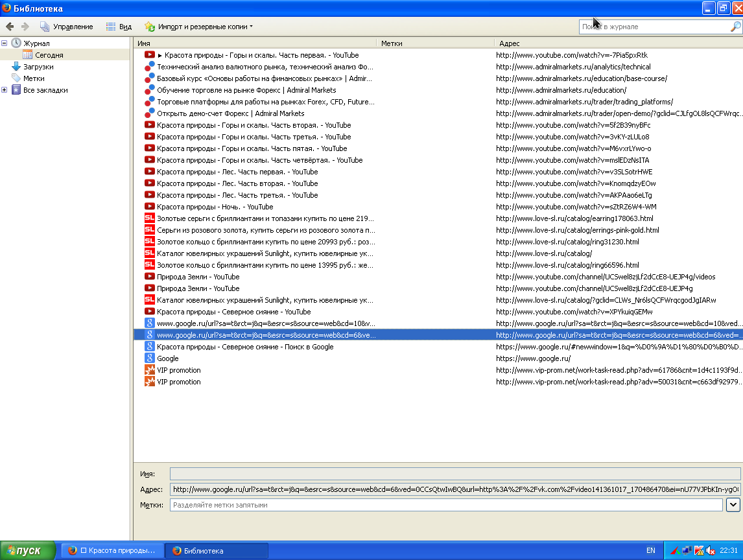The image size is (743, 560).
Task: Click the Загрузки blue arrow icon
Action: (16, 66)
